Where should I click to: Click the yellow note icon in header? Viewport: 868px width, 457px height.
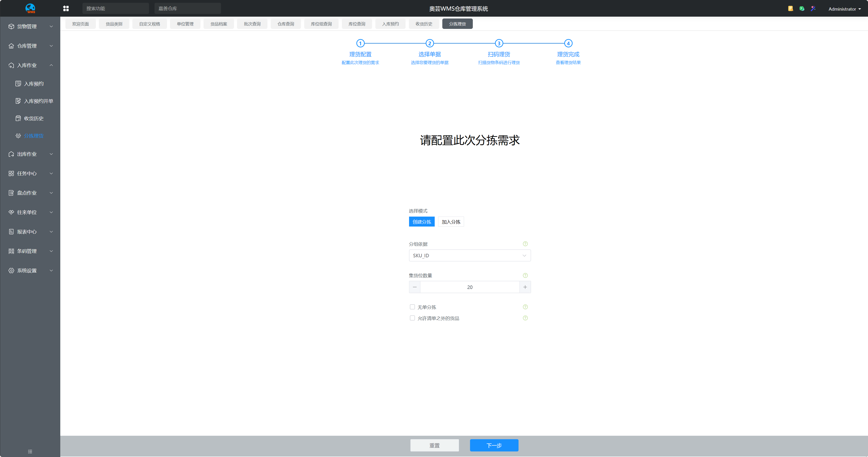(790, 8)
